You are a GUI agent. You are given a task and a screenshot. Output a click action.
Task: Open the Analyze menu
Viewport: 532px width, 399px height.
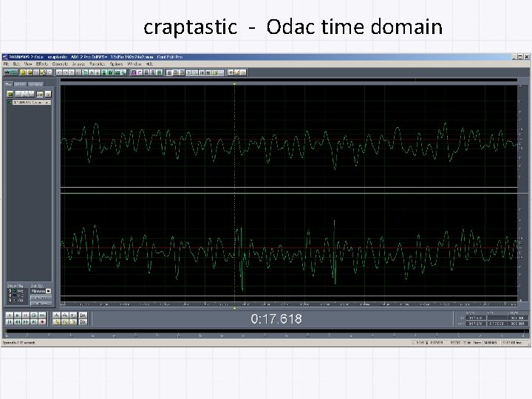pos(79,64)
